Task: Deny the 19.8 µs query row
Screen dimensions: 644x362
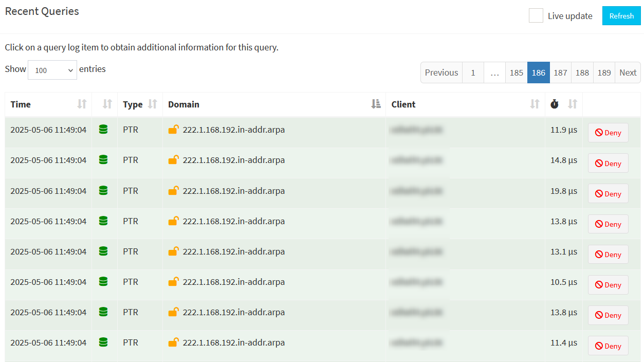Action: 608,194
